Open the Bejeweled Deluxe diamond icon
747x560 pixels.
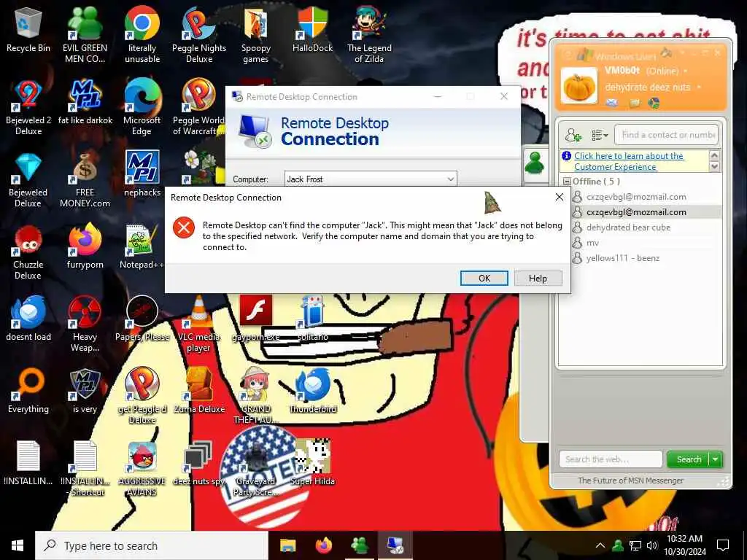coord(28,180)
